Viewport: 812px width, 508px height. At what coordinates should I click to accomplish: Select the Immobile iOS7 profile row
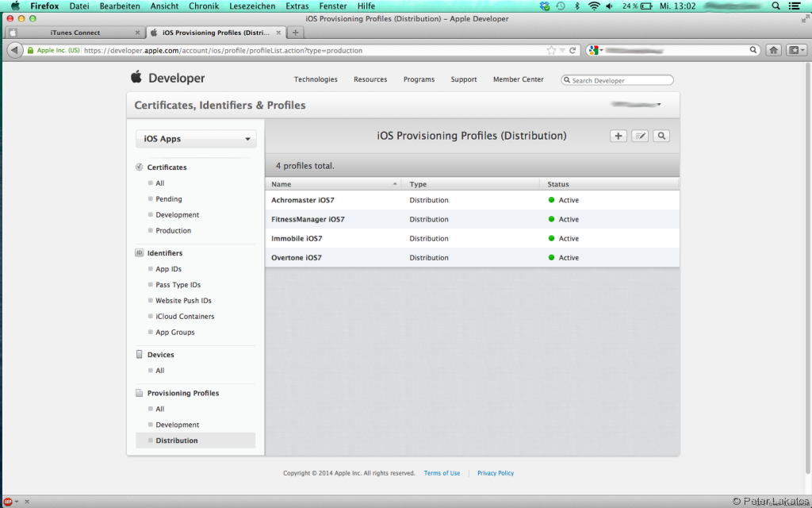(x=473, y=238)
